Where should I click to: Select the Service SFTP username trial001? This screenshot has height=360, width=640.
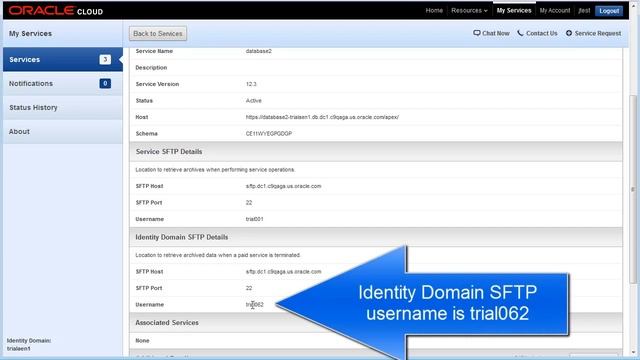254,219
